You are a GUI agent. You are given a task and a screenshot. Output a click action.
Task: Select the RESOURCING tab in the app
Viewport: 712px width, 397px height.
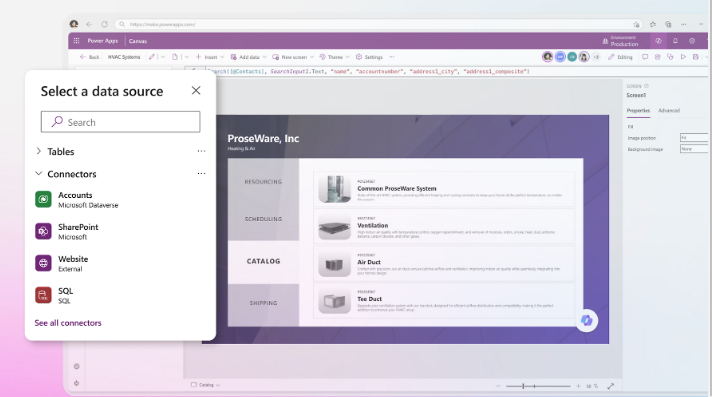(x=263, y=182)
